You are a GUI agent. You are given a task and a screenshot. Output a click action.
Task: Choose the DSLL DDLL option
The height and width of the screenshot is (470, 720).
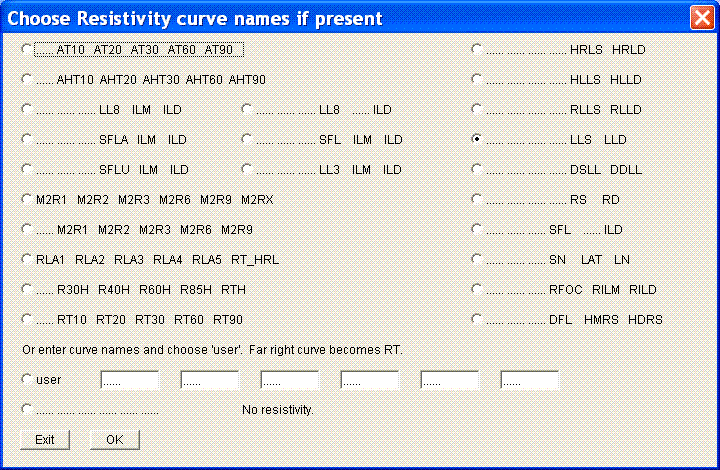[x=477, y=169]
